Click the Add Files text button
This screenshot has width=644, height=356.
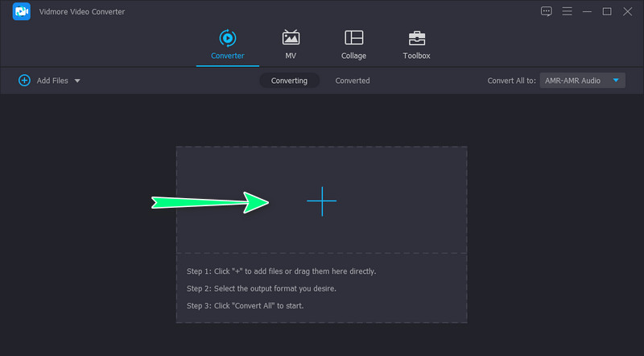tap(53, 81)
